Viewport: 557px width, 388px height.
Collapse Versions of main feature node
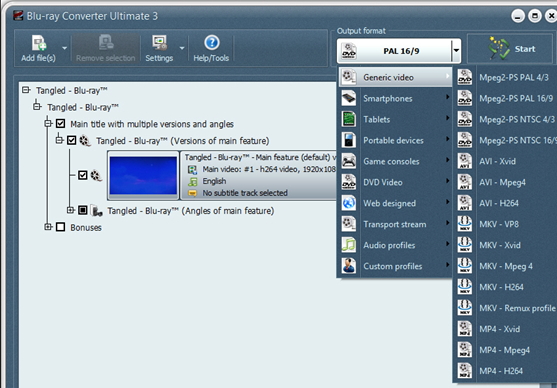point(59,140)
